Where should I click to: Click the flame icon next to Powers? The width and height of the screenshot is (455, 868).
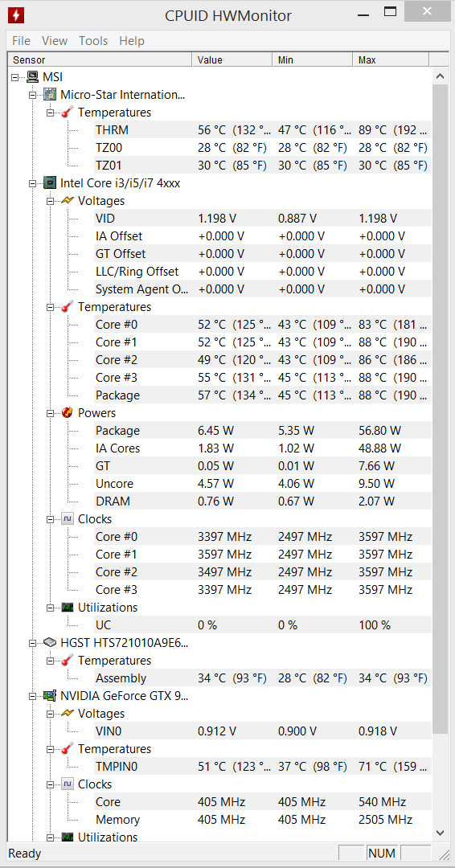68,413
